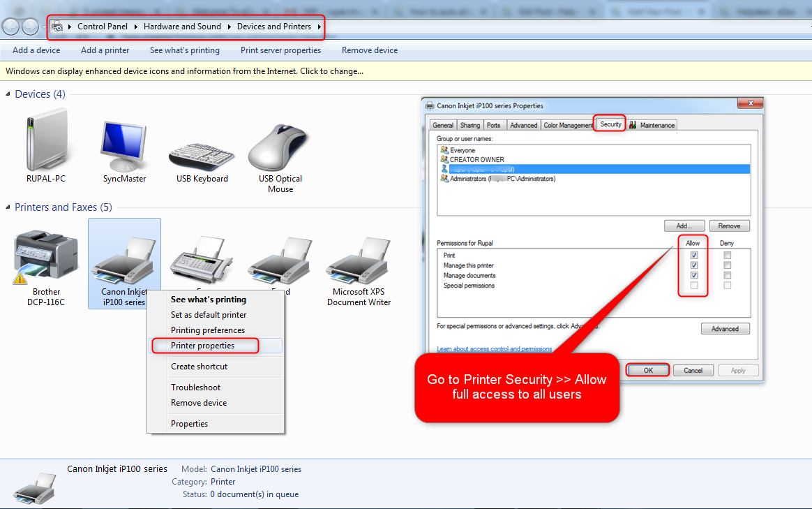Click Print server properties in toolbar
812x509 pixels.
click(x=280, y=50)
